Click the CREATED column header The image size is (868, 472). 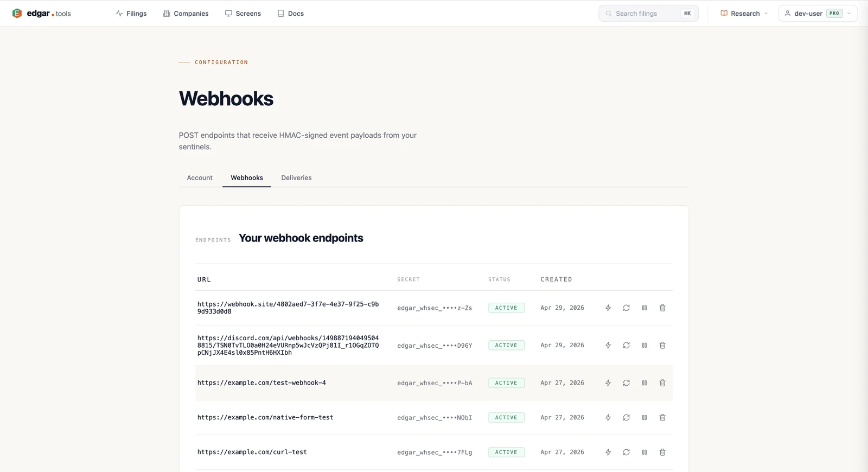click(556, 279)
